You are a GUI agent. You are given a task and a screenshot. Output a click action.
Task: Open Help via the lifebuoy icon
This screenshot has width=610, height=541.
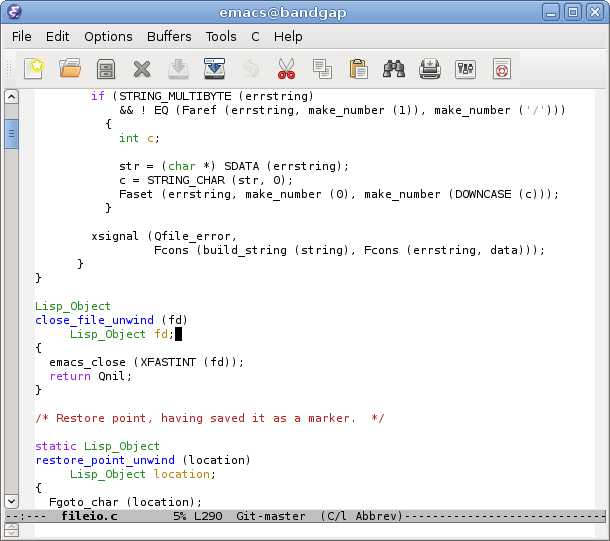501,69
